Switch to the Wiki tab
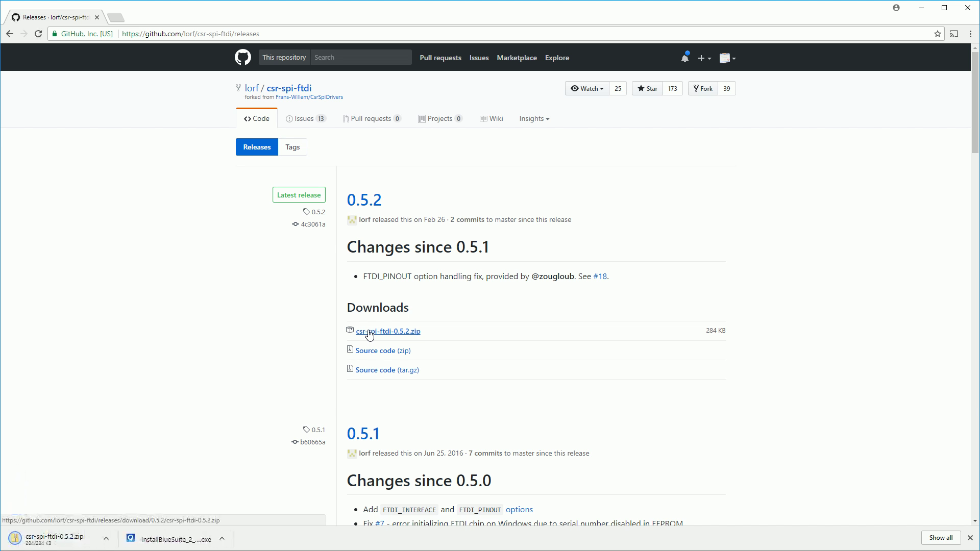The width and height of the screenshot is (980, 551). pos(492,118)
